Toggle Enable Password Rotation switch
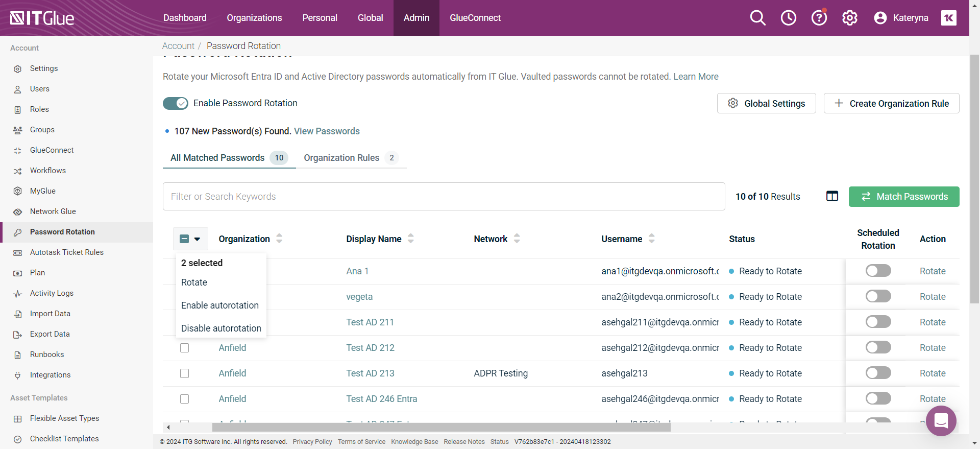The width and height of the screenshot is (980, 449). [176, 103]
